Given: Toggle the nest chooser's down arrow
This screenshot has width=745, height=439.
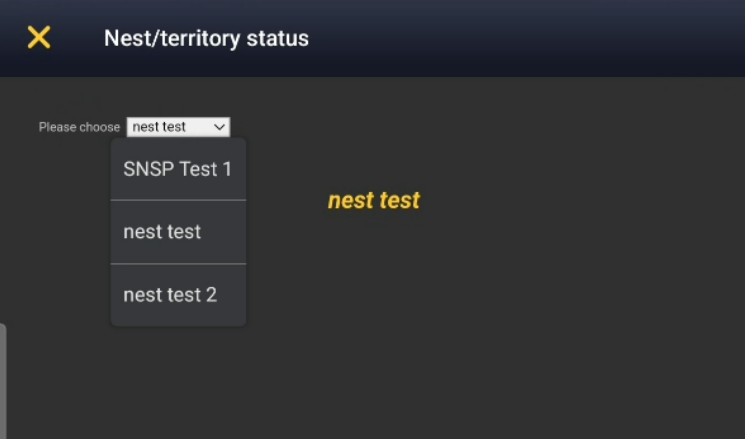Looking at the screenshot, I should coord(219,127).
